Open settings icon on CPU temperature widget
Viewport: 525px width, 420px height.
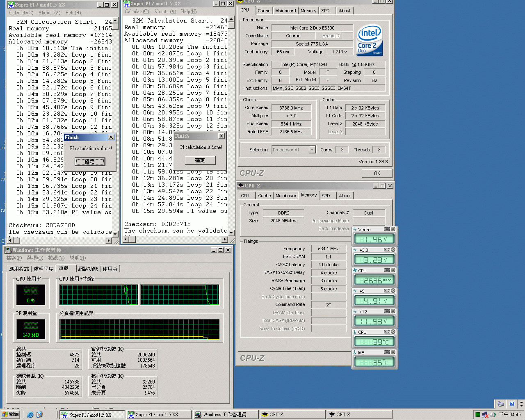pyautogui.click(x=387, y=332)
